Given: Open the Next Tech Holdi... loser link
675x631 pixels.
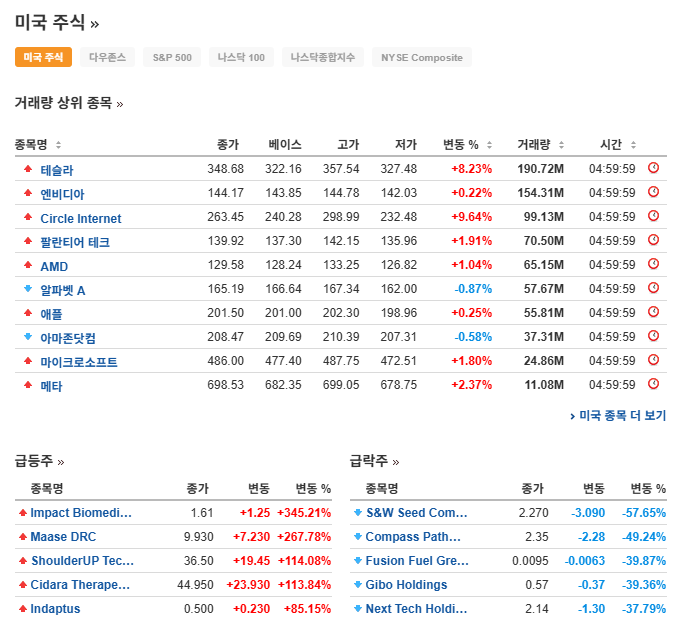Looking at the screenshot, I should pos(416,609).
